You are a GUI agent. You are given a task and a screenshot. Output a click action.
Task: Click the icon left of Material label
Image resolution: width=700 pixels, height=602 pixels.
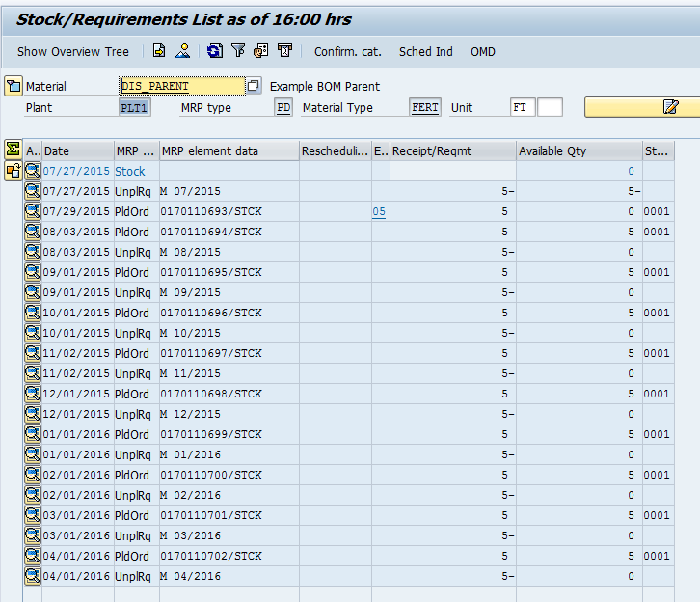[13, 86]
